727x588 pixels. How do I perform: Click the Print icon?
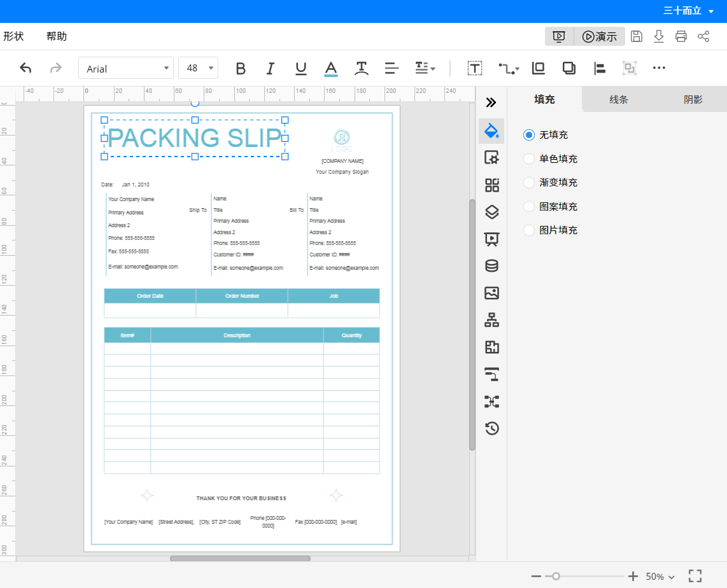tap(681, 36)
